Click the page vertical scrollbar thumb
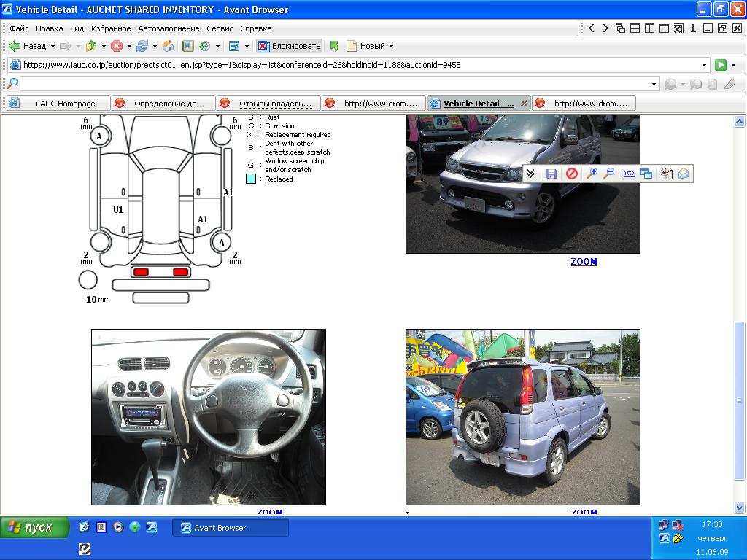The image size is (747, 560). click(739, 400)
